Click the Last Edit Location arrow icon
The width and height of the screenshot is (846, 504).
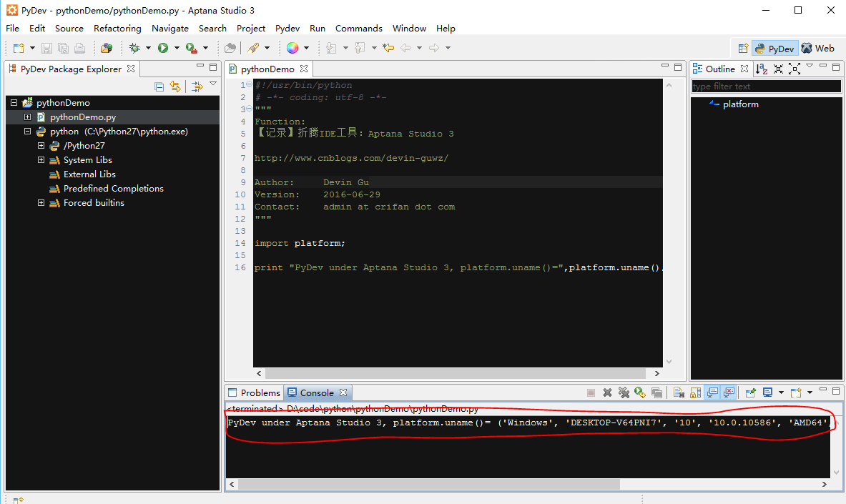[388, 48]
